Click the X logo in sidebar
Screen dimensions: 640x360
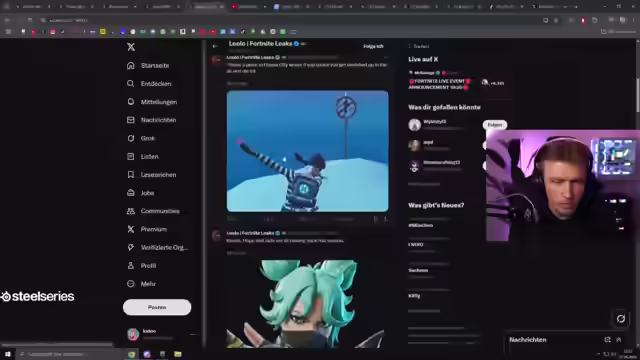tap(131, 47)
